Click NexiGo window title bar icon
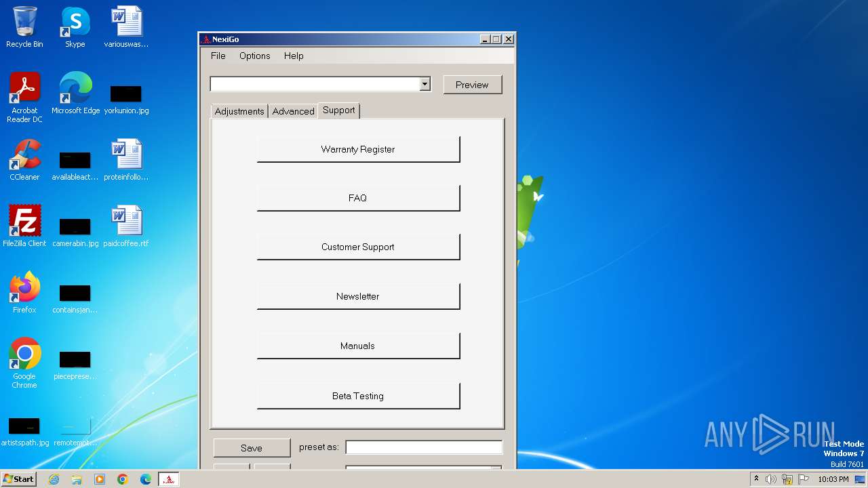This screenshot has height=488, width=868. click(206, 39)
